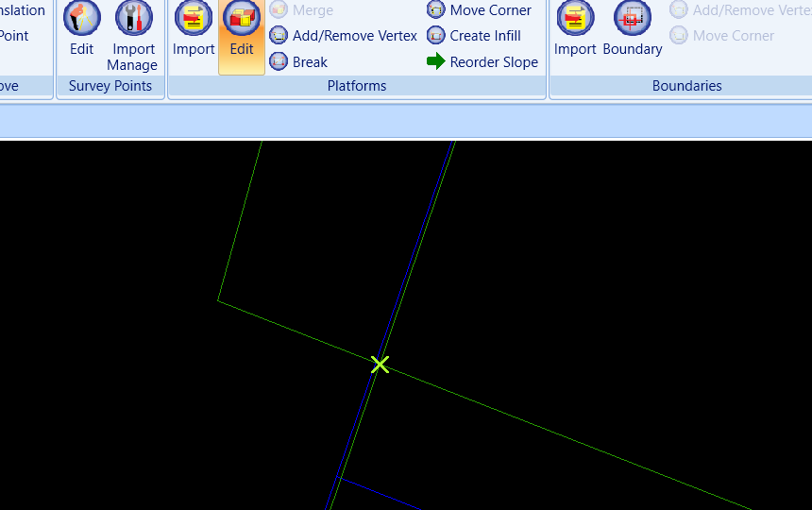Open the Survey Points Edit tool
Viewport: 812px width, 510px height.
[81, 28]
